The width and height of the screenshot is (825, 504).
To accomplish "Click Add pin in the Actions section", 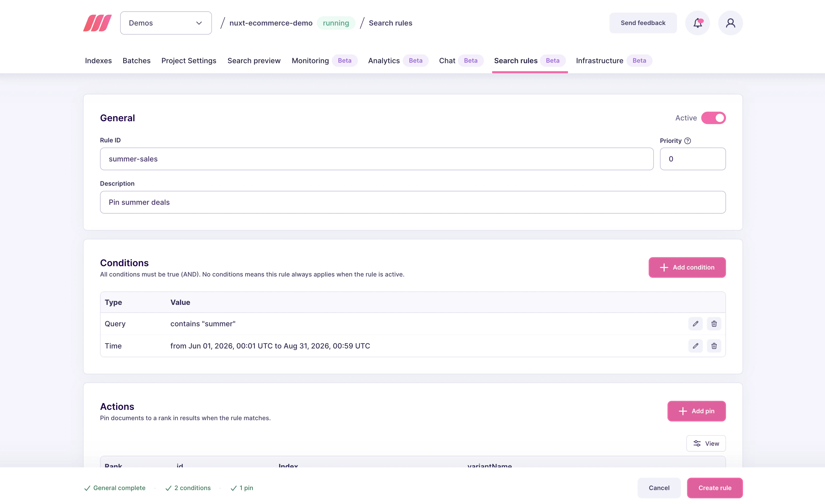I will pyautogui.click(x=696, y=411).
